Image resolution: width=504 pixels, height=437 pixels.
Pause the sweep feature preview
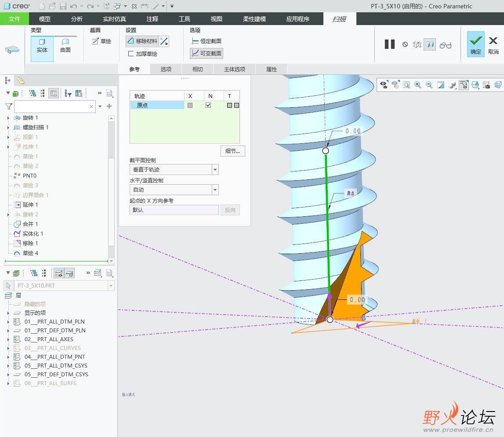389,44
